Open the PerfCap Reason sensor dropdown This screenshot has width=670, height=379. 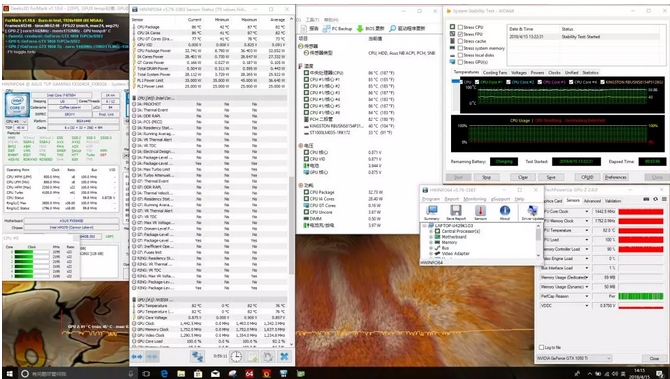coord(587,296)
